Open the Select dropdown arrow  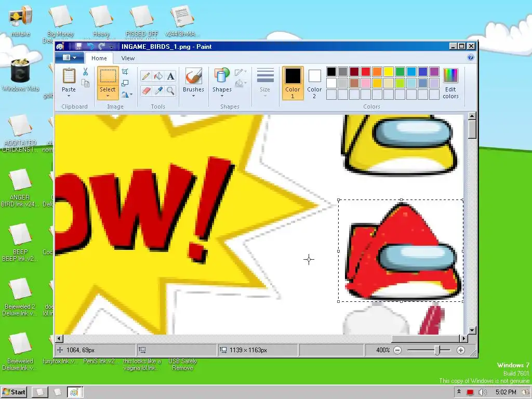[x=108, y=96]
